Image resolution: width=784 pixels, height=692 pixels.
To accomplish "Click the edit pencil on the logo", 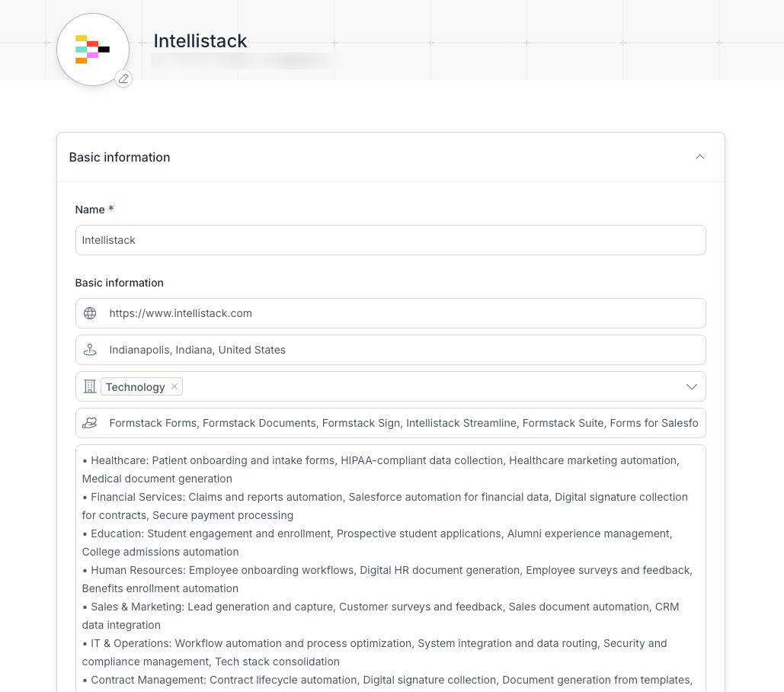I will click(123, 78).
